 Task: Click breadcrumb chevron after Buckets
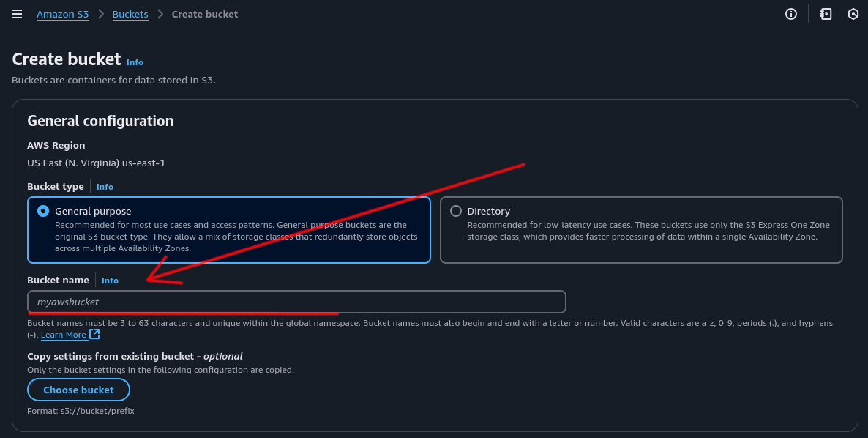pyautogui.click(x=160, y=14)
